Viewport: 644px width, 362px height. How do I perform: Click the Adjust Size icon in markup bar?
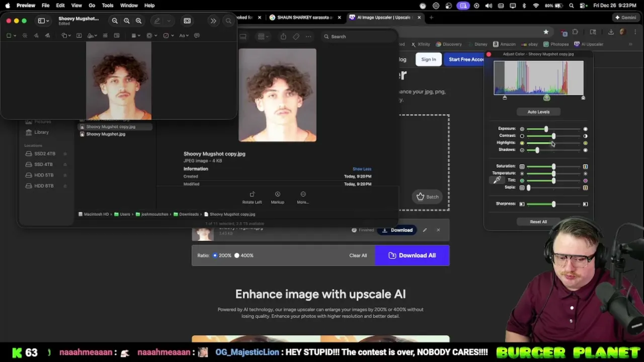click(117, 36)
